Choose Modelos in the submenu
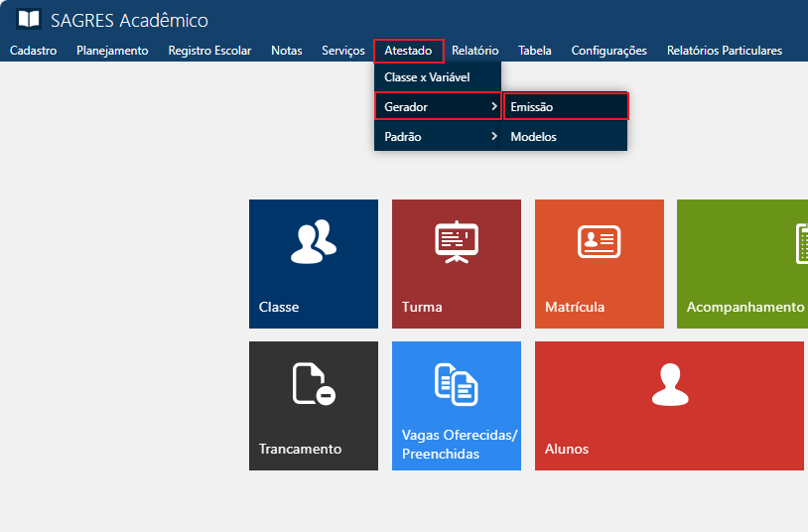The width and height of the screenshot is (808, 532). click(534, 137)
